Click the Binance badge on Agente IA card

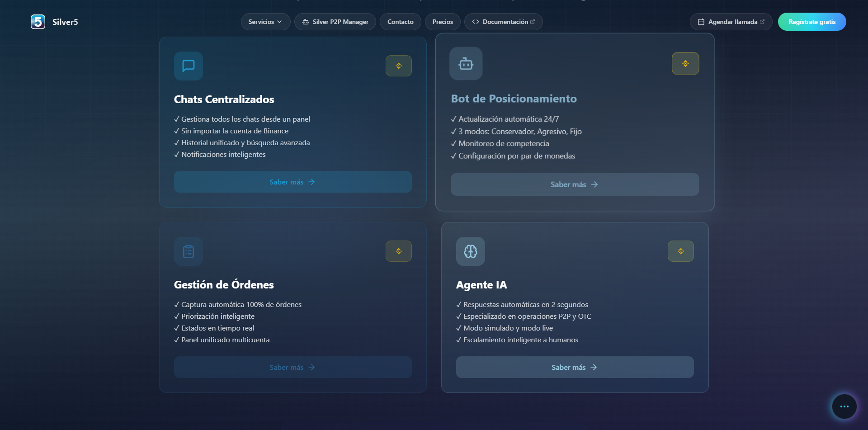point(680,251)
